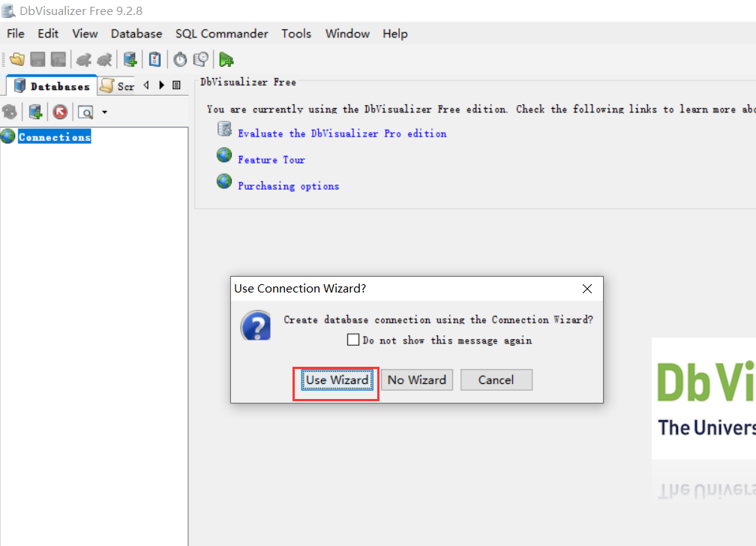The image size is (756, 546).
Task: Click the stopwatch monitor toolbar icon
Action: click(x=179, y=59)
